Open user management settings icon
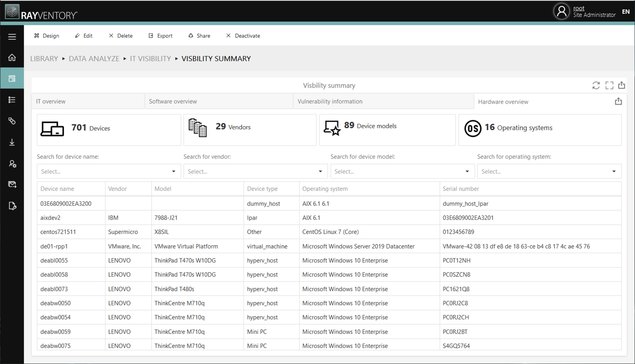 [12, 164]
